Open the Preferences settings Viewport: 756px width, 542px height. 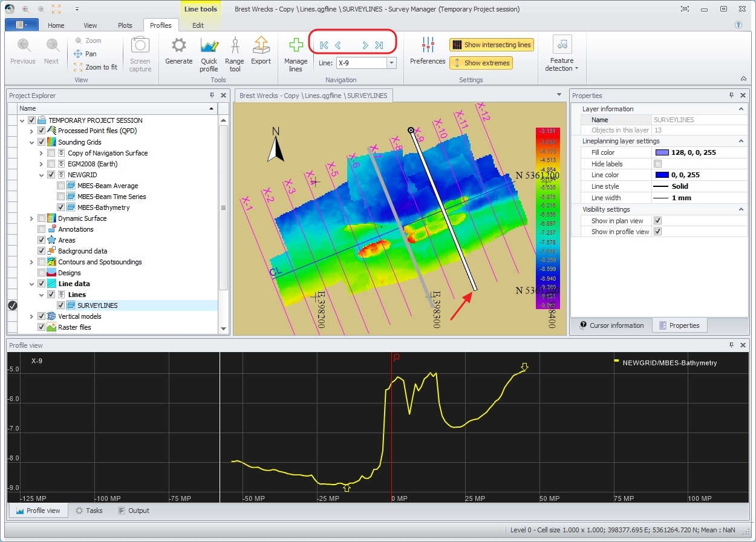[428, 46]
